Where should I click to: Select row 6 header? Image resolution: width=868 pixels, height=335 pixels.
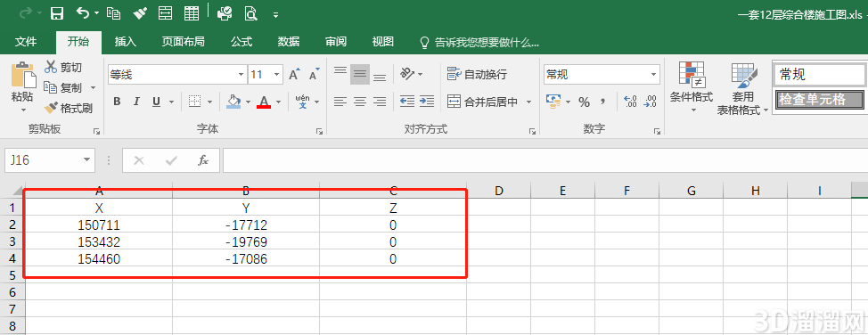pos(12,292)
